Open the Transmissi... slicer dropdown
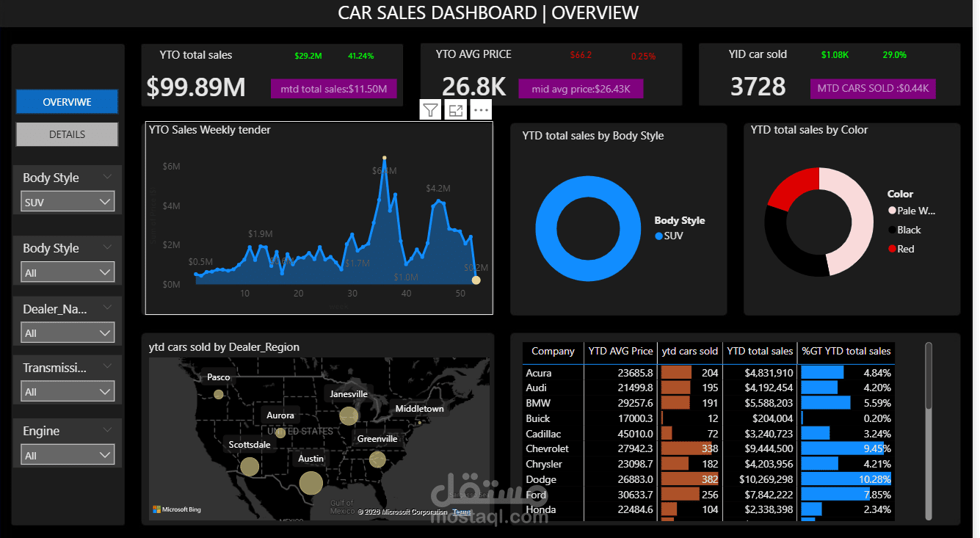980x538 pixels. click(x=68, y=392)
